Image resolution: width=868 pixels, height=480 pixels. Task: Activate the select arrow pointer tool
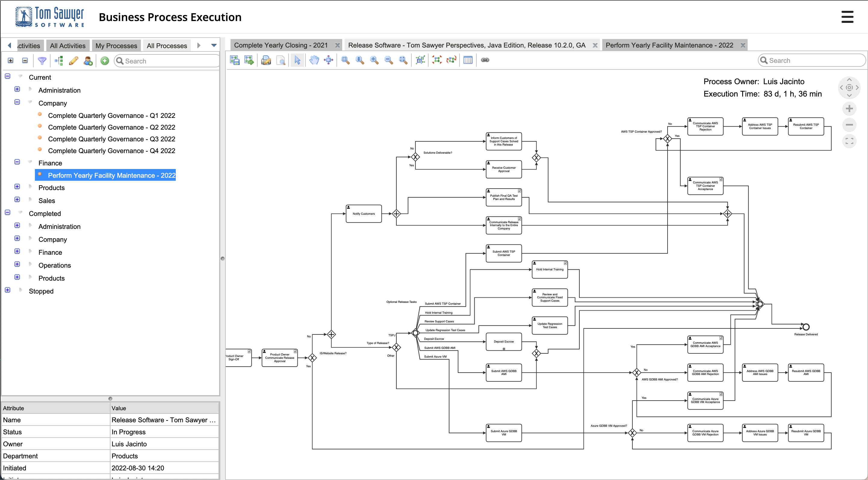pos(297,60)
